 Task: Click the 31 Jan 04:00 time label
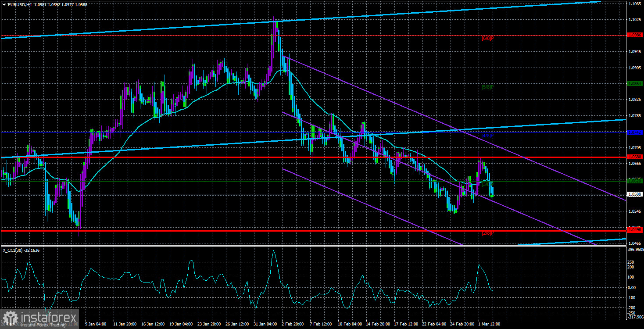pos(266,324)
